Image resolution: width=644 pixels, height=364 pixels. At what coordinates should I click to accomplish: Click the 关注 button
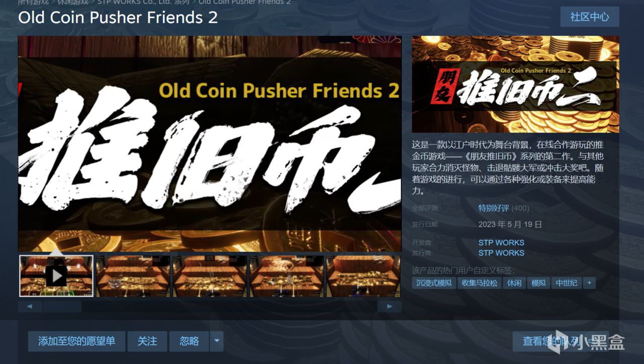147,341
